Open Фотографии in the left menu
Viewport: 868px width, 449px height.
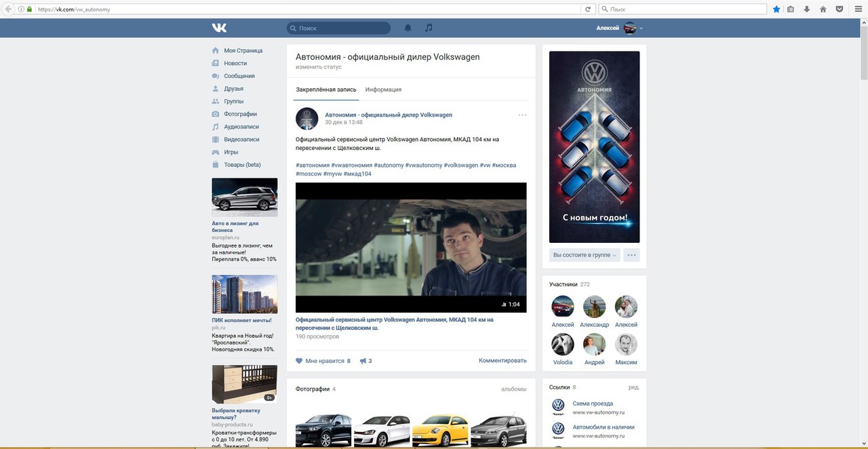240,114
